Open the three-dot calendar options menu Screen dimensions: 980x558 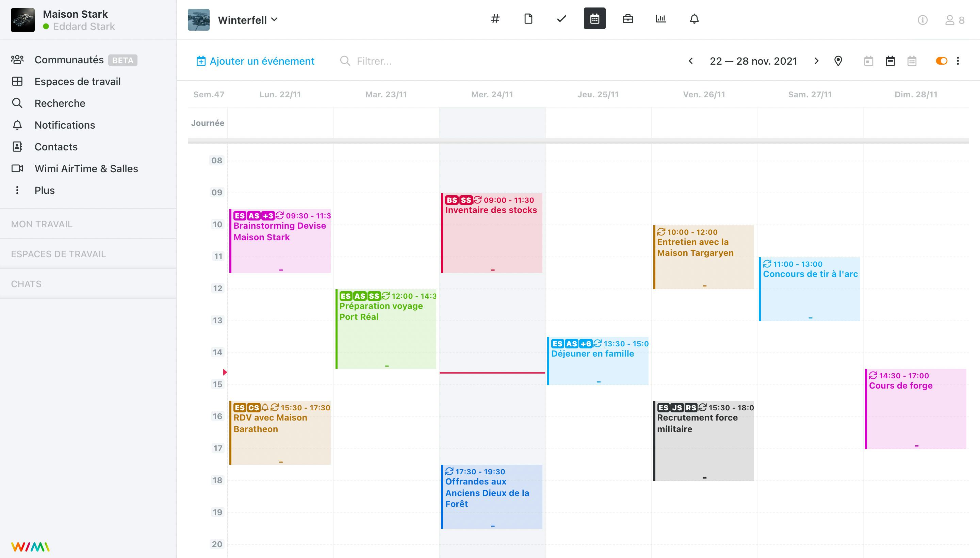(958, 61)
